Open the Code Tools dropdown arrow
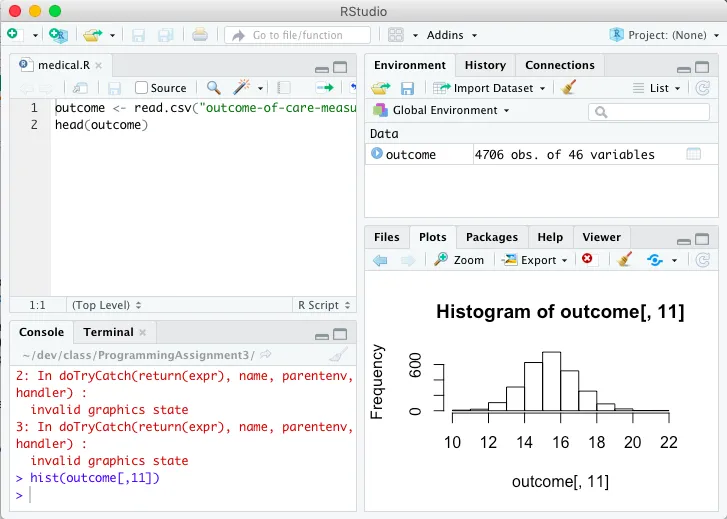This screenshot has height=519, width=727. [x=261, y=88]
